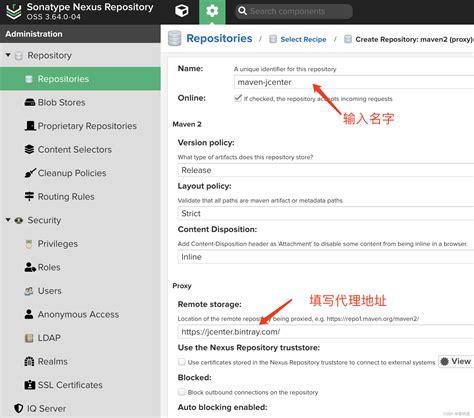This screenshot has height=418, width=474.
Task: Open the Browse cube icon
Action: pyautogui.click(x=182, y=11)
